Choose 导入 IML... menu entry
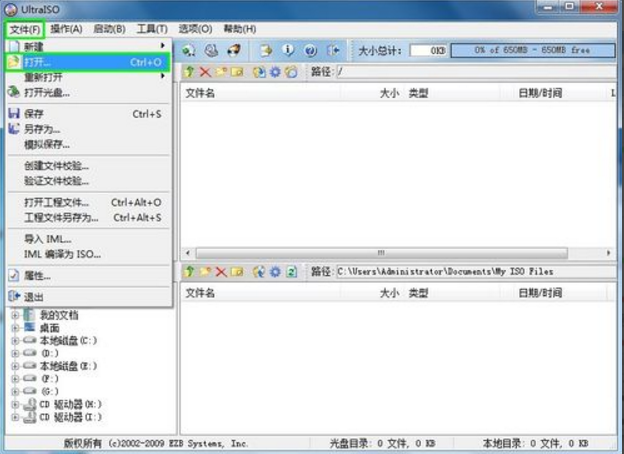This screenshot has height=454, width=624. pyautogui.click(x=89, y=239)
